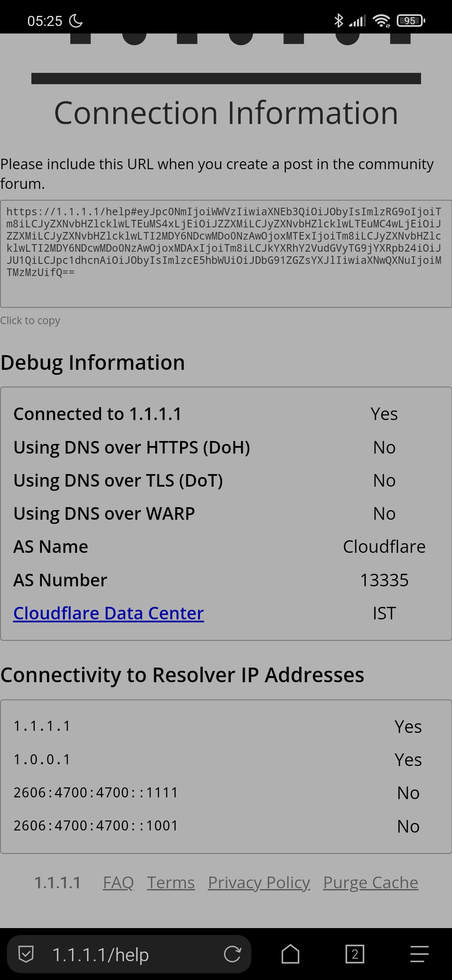This screenshot has height=980, width=452.
Task: Tap the do-not-disturb moon icon
Action: pos(76,21)
